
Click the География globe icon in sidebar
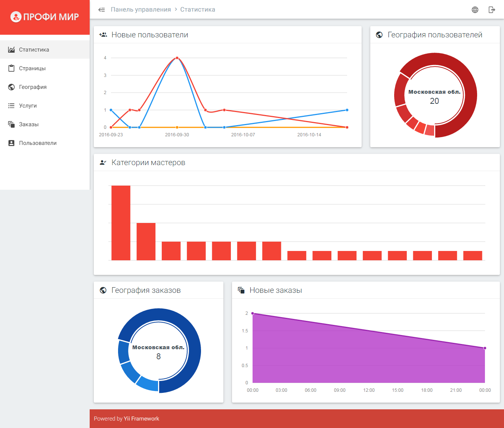(x=12, y=87)
